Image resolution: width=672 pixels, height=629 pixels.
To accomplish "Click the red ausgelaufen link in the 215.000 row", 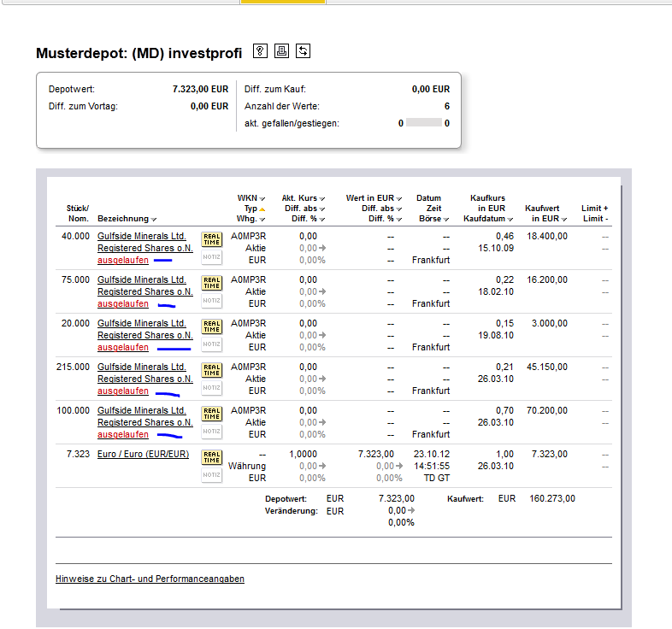I will click(x=123, y=391).
